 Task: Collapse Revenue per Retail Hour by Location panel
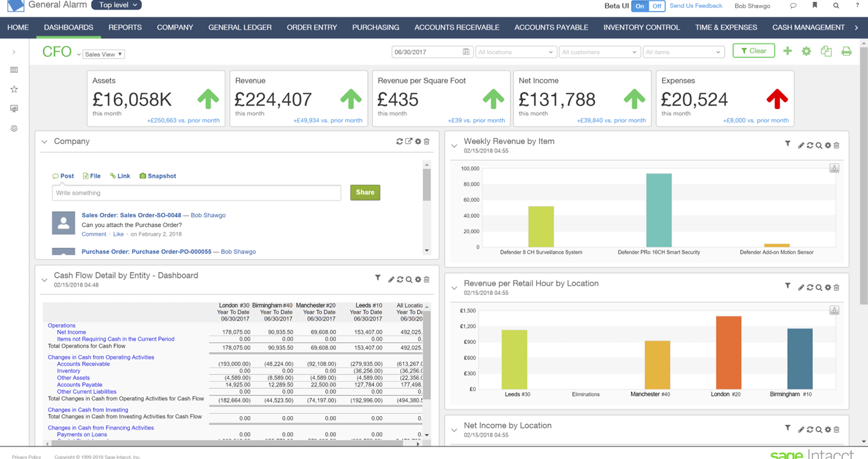[454, 288]
